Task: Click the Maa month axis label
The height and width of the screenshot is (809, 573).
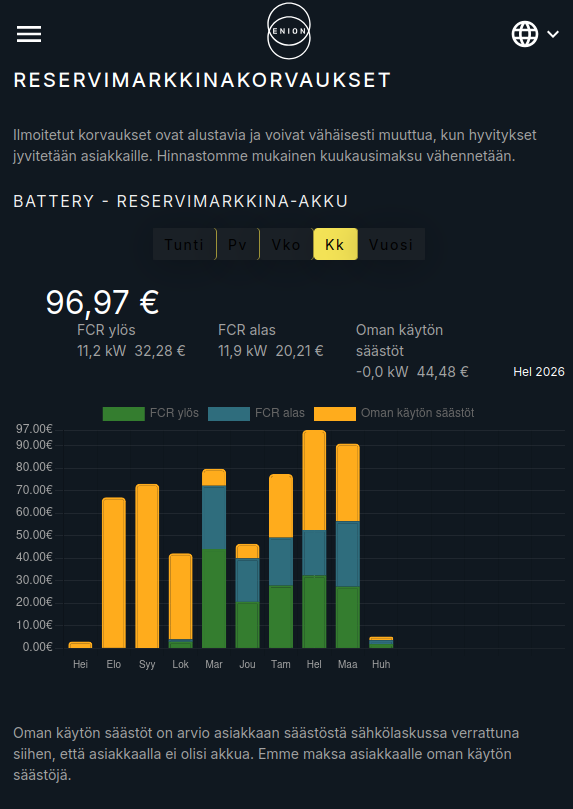Action: [348, 665]
